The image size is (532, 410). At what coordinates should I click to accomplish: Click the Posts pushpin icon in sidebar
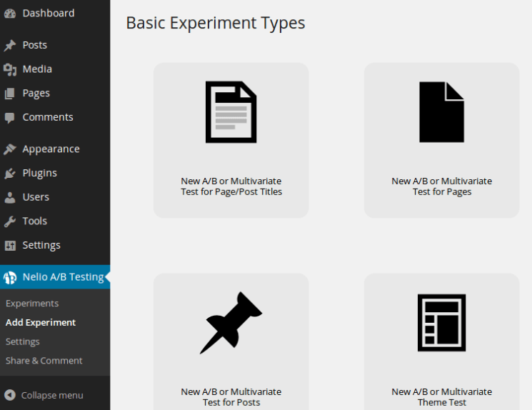pyautogui.click(x=10, y=45)
